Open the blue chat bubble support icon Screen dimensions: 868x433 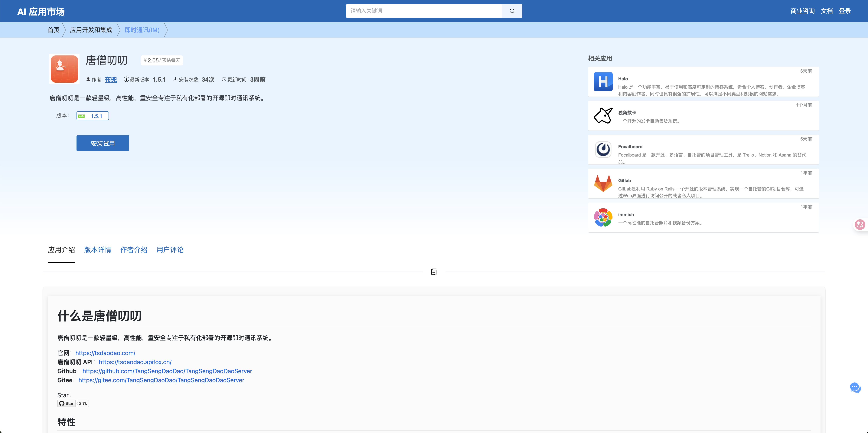[x=855, y=388]
